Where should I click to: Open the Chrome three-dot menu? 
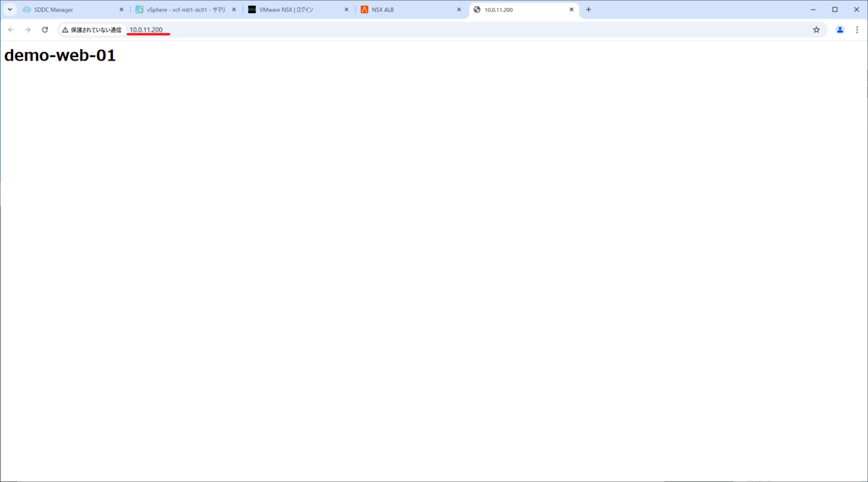(857, 30)
